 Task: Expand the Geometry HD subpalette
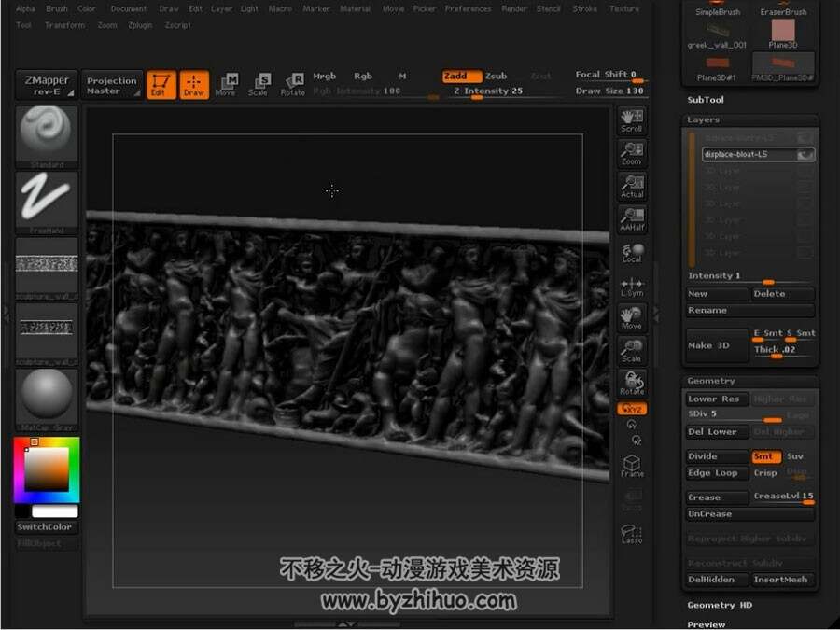[x=720, y=605]
